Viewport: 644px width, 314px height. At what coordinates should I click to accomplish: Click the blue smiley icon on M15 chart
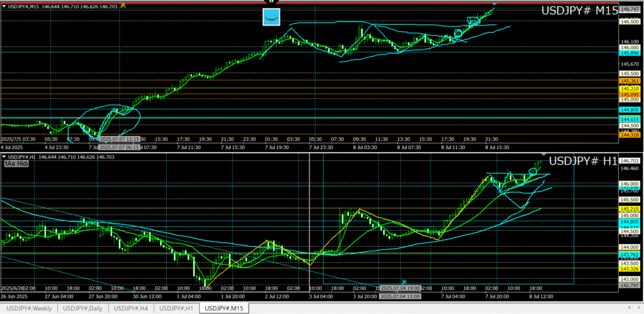[271, 18]
